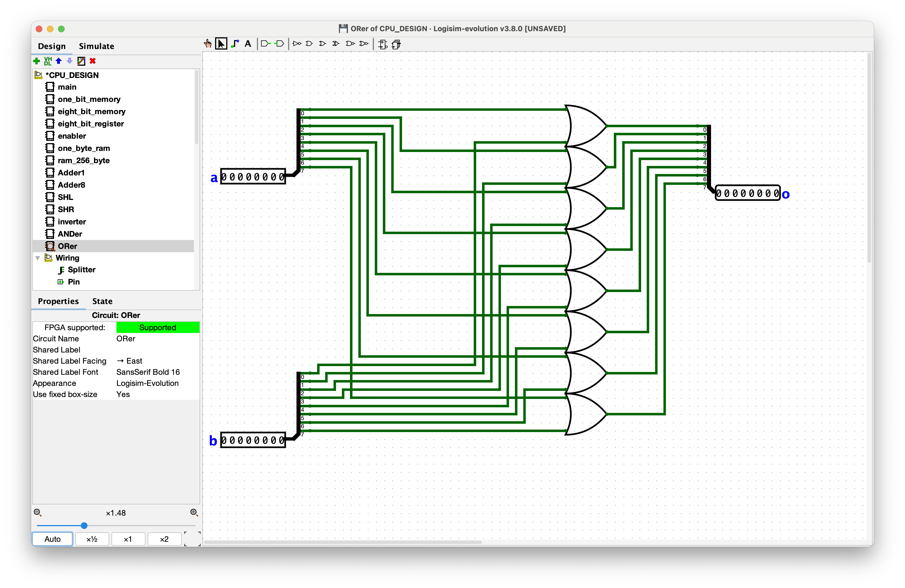Open Shared Label Facing East dropdown
Image resolution: width=905 pixels, height=588 pixels.
click(x=157, y=361)
